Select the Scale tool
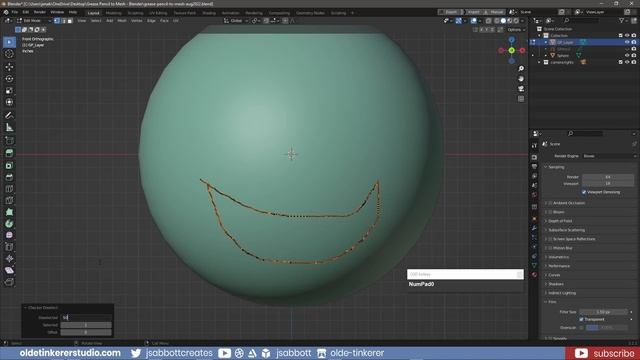Image resolution: width=640 pixels, height=360 pixels. pos(9,90)
